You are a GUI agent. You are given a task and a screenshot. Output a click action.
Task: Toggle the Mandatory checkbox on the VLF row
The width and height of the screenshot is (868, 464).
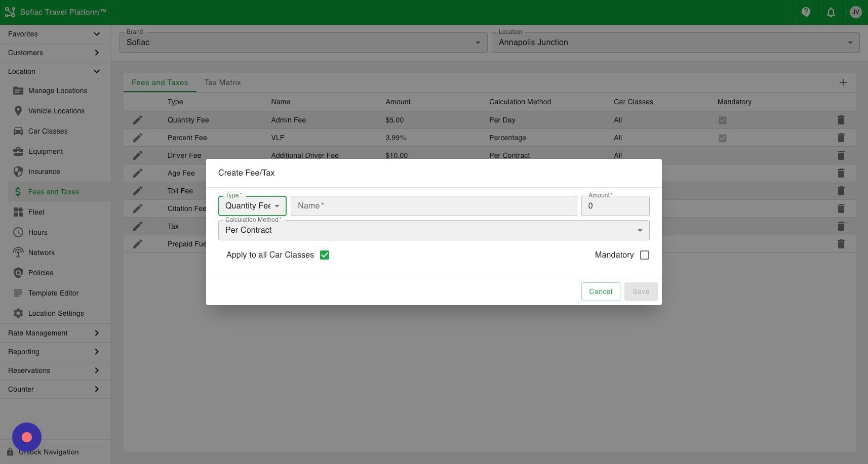pyautogui.click(x=723, y=138)
